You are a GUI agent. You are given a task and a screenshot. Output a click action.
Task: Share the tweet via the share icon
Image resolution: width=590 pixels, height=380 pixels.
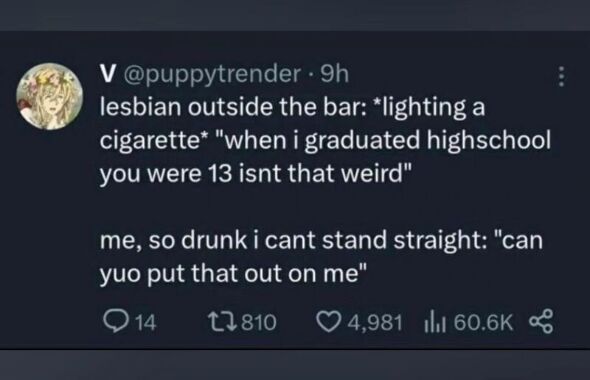coord(541,322)
